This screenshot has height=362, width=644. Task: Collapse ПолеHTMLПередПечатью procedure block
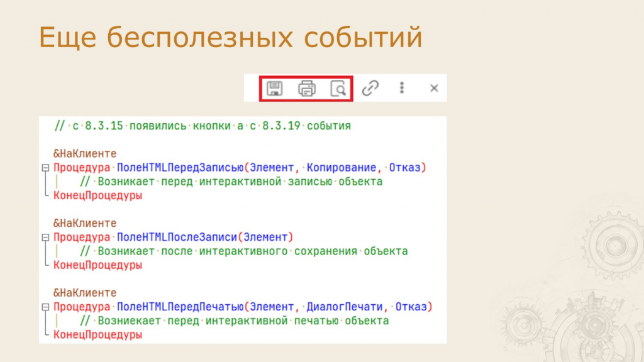coord(45,307)
